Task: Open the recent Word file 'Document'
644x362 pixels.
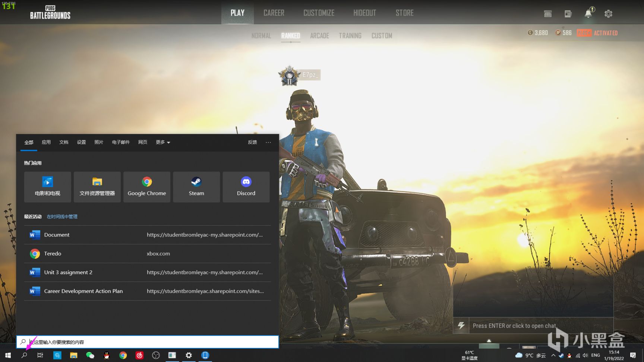Action: 148,235
